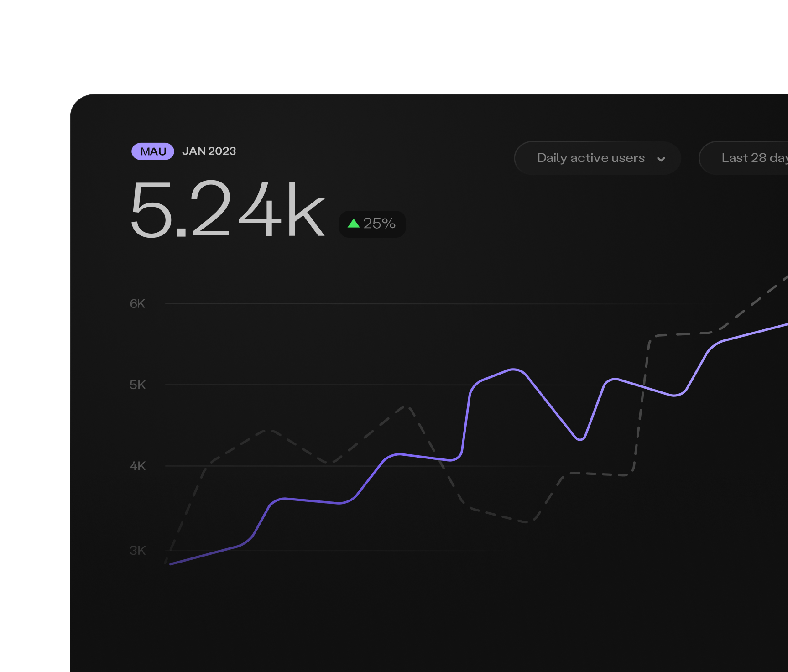Click the 6K y-axis label
The width and height of the screenshot is (788, 672).
[x=137, y=304]
